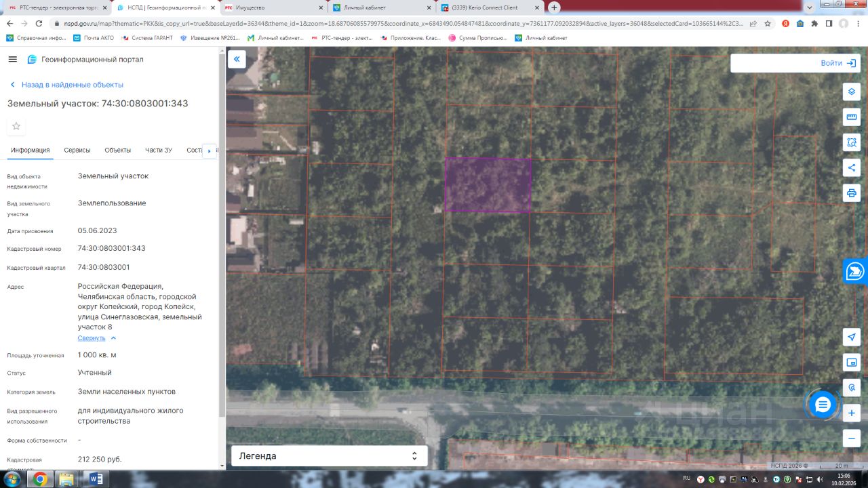The width and height of the screenshot is (868, 488).
Task: Bookmark this page with the star icon
Action: click(x=768, y=23)
